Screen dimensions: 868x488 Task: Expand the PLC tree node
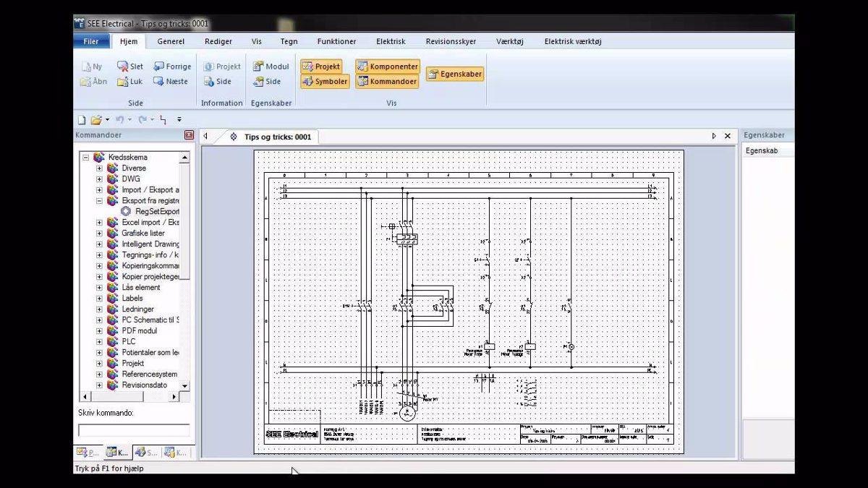(x=99, y=341)
